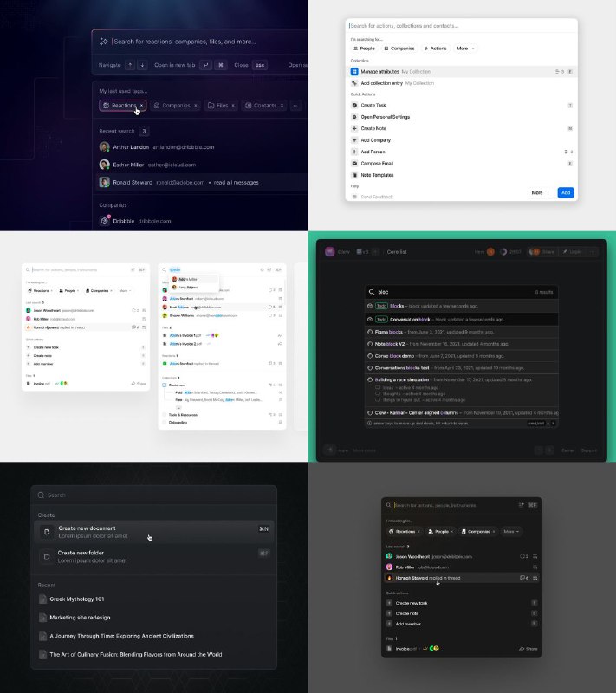This screenshot has width=616, height=693.
Task: Open the ellipsis overflow after the Contacts tag
Action: pos(295,106)
